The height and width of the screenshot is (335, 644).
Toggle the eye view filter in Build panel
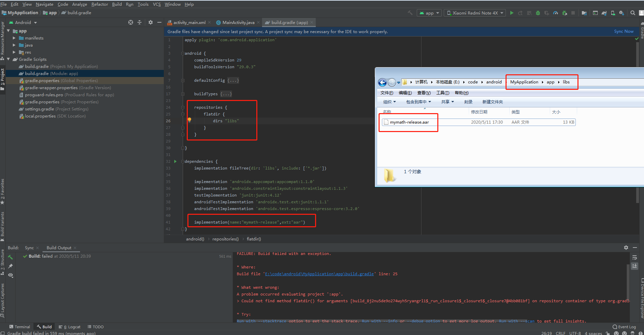tap(10, 275)
